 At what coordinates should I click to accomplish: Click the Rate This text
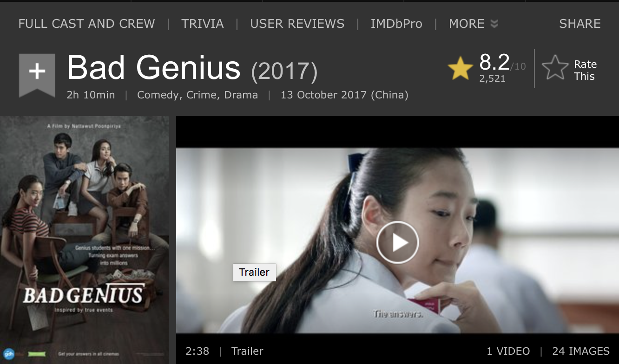point(585,70)
